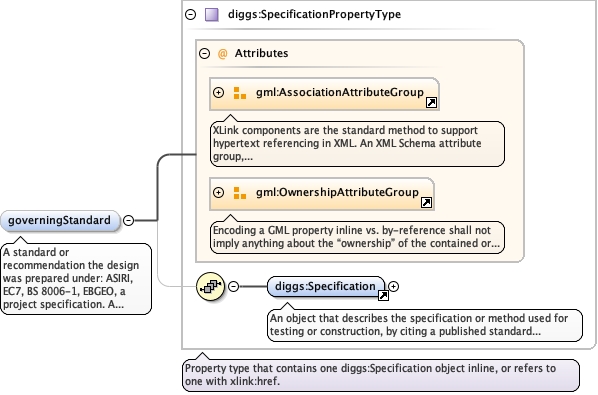This screenshot has height=395, width=598.
Task: Click the purple complex type square icon
Action: [212, 14]
